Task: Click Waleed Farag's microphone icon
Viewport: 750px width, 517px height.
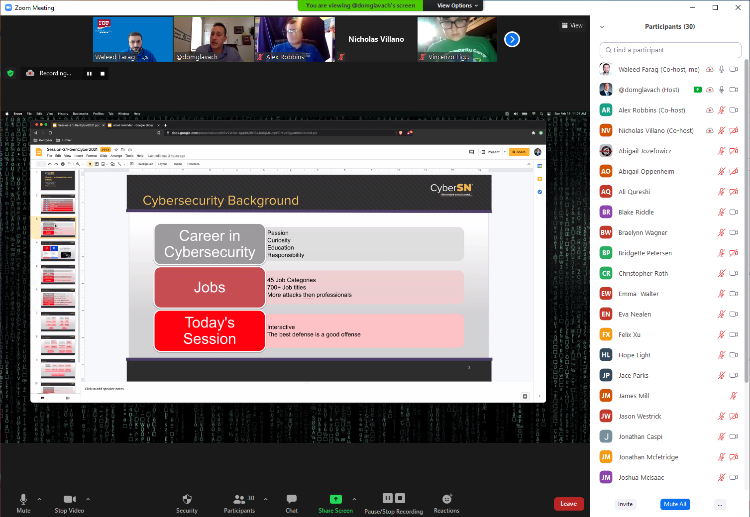Action: 721,69
